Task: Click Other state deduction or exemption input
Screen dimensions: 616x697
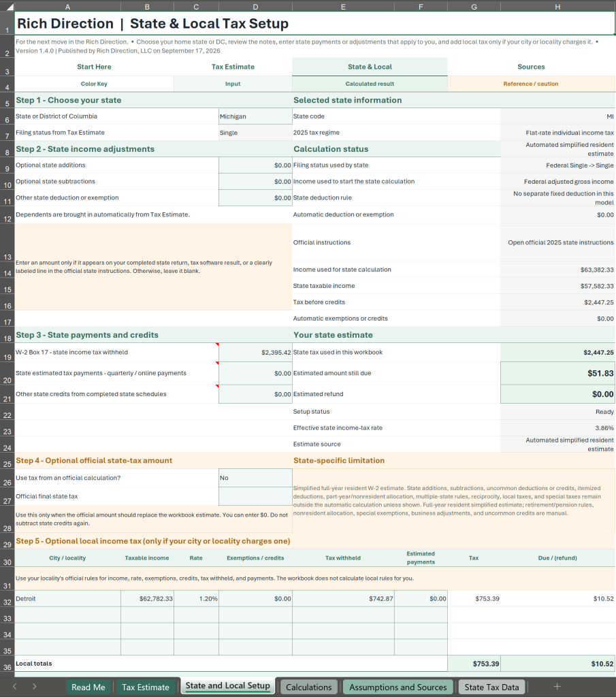Action: [255, 198]
